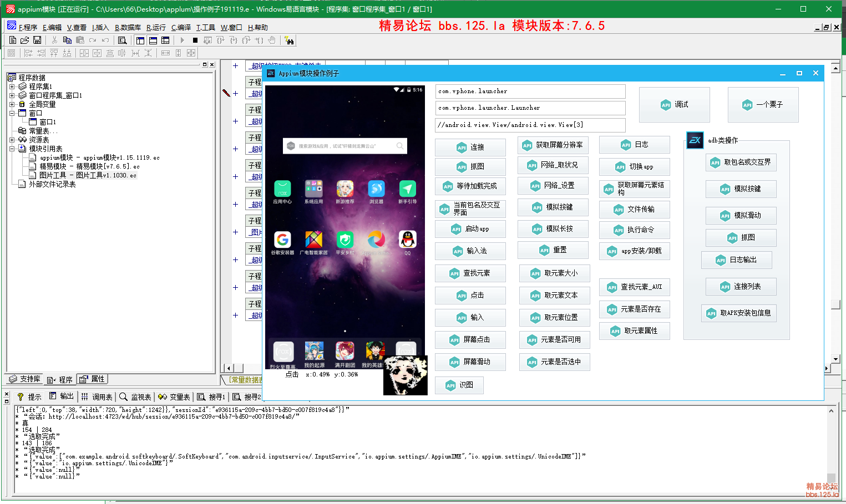
Task: Open the T.工具 menu
Action: point(205,27)
